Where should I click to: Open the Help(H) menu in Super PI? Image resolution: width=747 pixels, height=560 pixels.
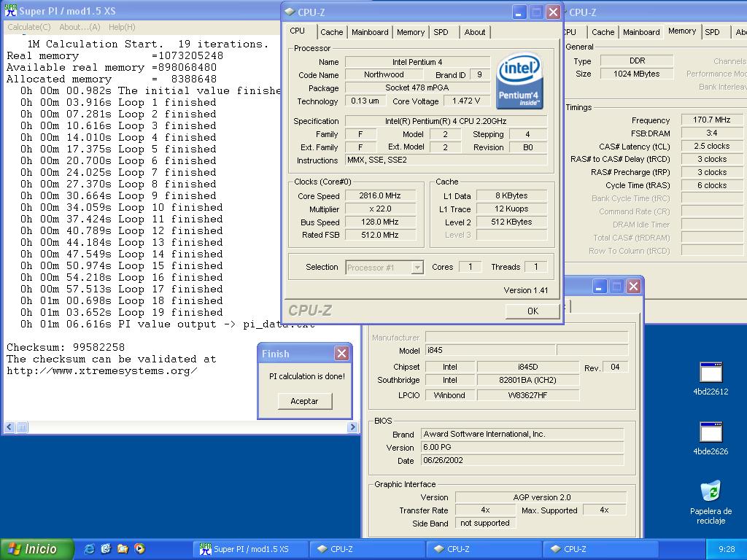pyautogui.click(x=122, y=27)
